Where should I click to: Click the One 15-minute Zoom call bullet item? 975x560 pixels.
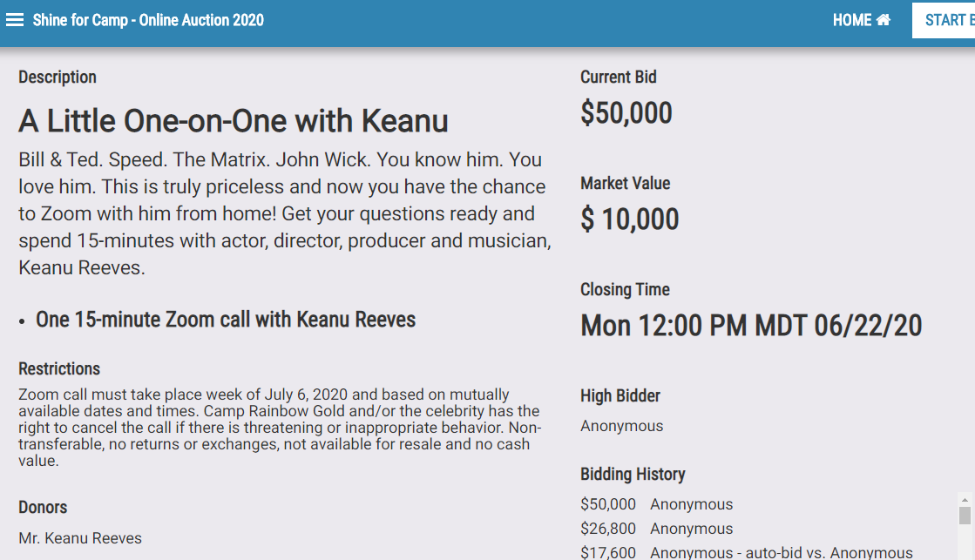point(225,320)
